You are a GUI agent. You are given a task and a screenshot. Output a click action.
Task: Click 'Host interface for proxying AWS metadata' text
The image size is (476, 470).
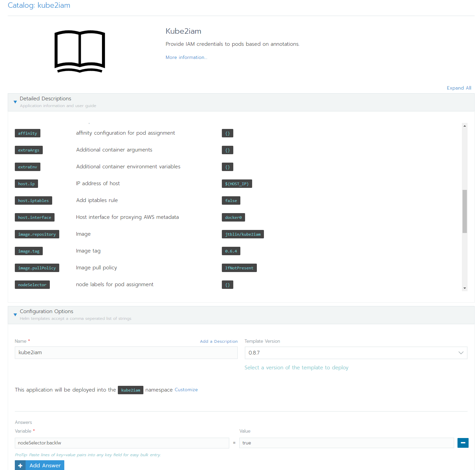coord(127,217)
